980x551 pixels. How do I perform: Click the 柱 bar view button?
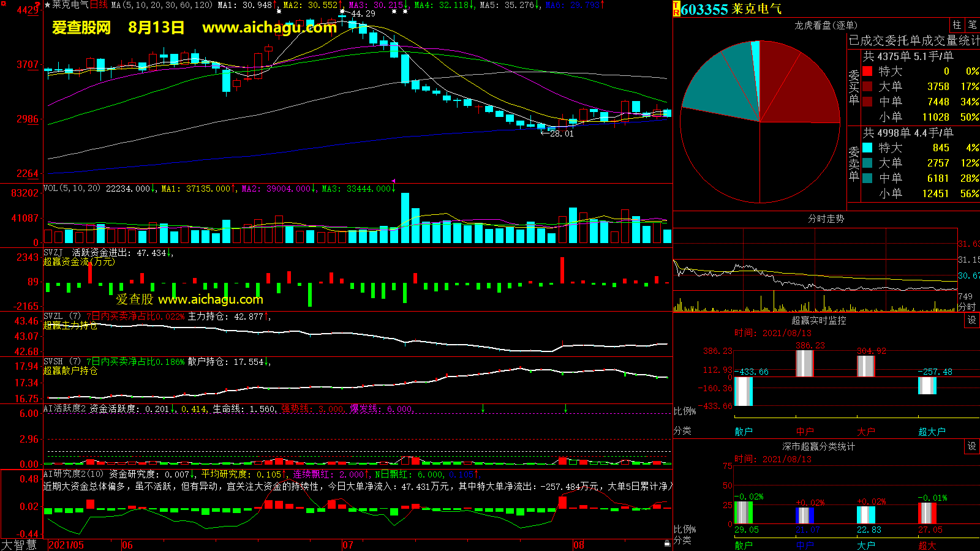tap(957, 25)
